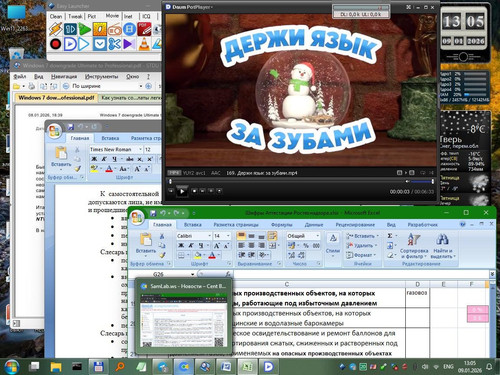Click the print icon in PDF viewer toolbar
The height and width of the screenshot is (375, 500).
[x=32, y=86]
